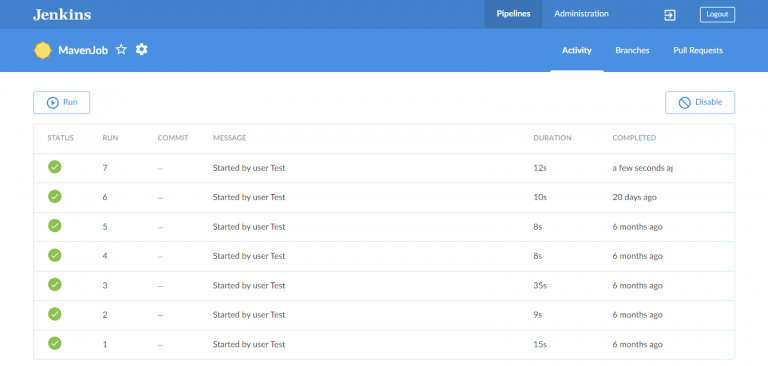Click the COMPLETED column header
This screenshot has width=768, height=366.
pos(634,138)
